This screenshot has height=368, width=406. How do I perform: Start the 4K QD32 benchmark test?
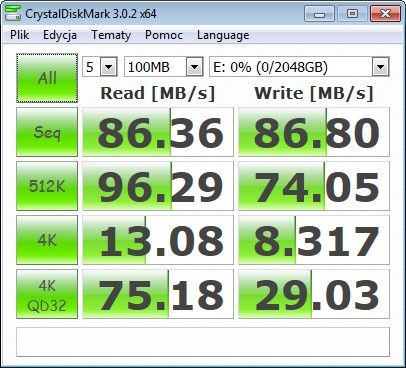coord(47,294)
